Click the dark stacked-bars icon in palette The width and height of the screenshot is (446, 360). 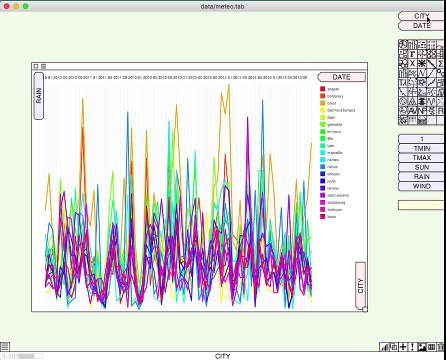(422, 102)
